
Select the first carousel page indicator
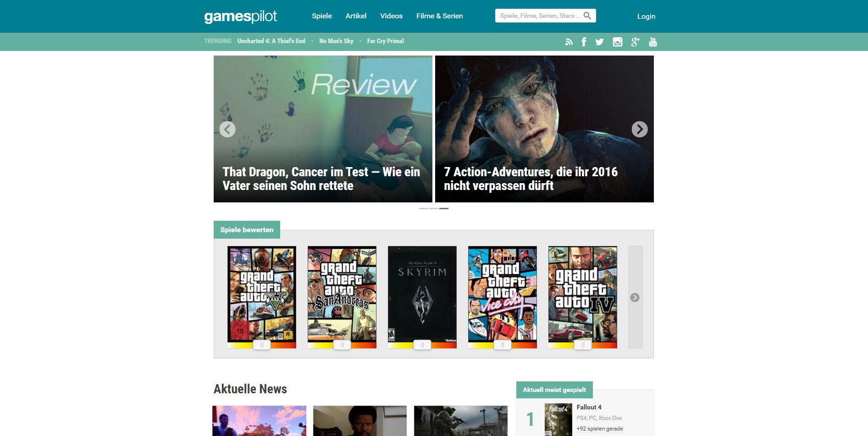(x=424, y=208)
